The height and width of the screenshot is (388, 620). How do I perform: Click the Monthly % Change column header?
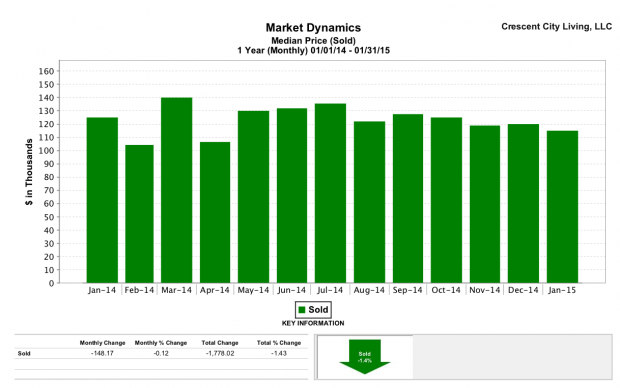tap(161, 343)
